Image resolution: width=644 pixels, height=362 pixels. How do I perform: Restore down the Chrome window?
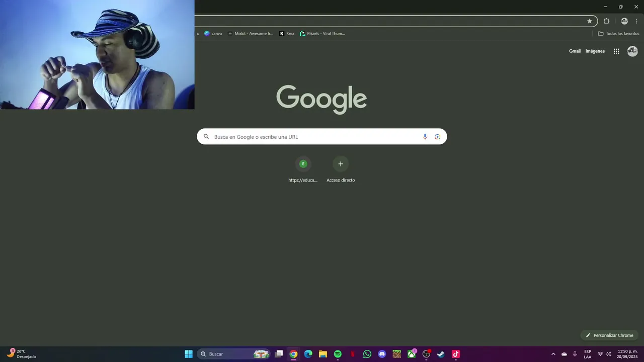click(620, 7)
